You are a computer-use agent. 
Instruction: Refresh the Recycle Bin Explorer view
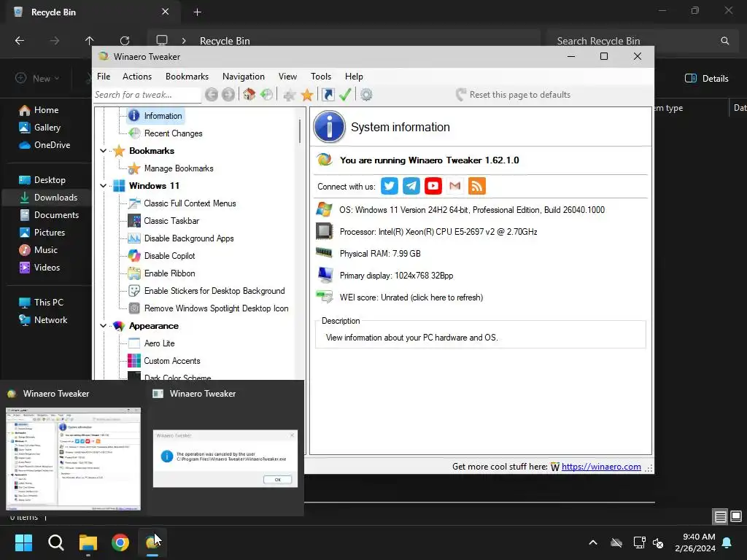pyautogui.click(x=125, y=41)
